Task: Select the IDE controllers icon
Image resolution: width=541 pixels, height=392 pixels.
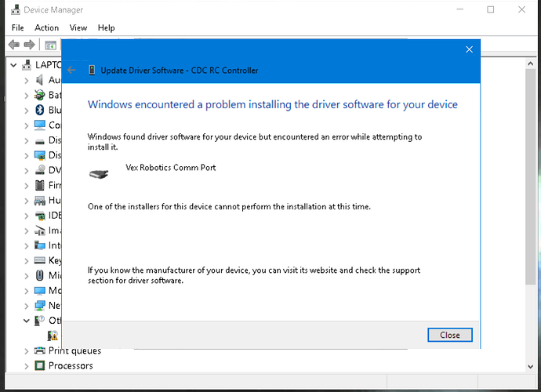Action: click(x=40, y=216)
